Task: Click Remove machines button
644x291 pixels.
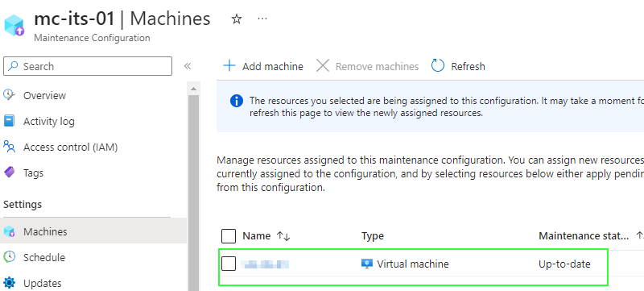Action: [368, 66]
